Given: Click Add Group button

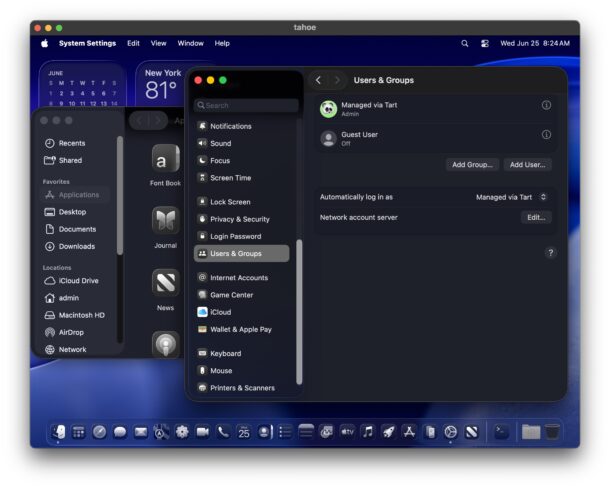Looking at the screenshot, I should [472, 165].
